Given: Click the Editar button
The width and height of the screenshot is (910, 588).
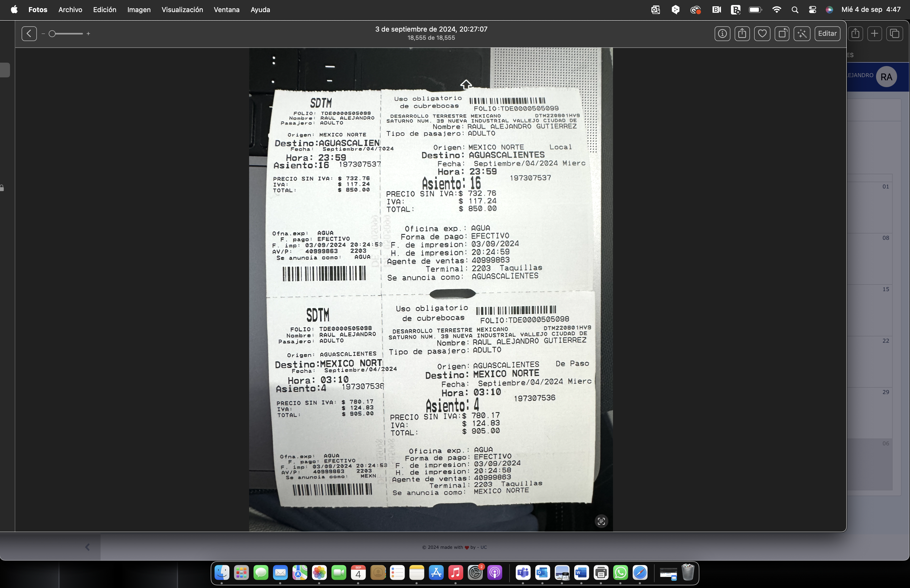Looking at the screenshot, I should coord(827,34).
